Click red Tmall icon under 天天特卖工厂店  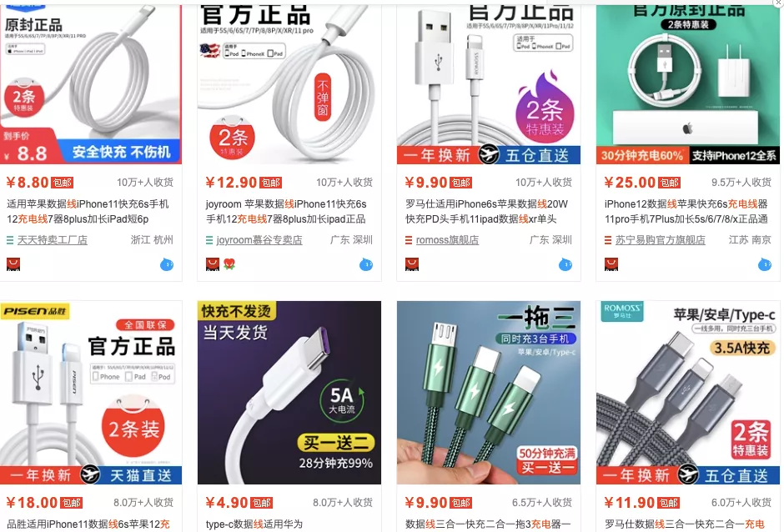13,264
